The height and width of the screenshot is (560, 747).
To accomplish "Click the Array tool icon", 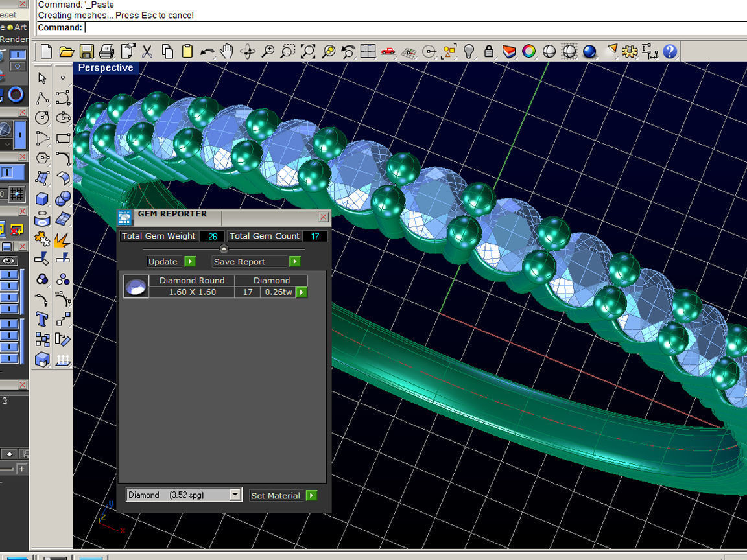I will coord(42,340).
